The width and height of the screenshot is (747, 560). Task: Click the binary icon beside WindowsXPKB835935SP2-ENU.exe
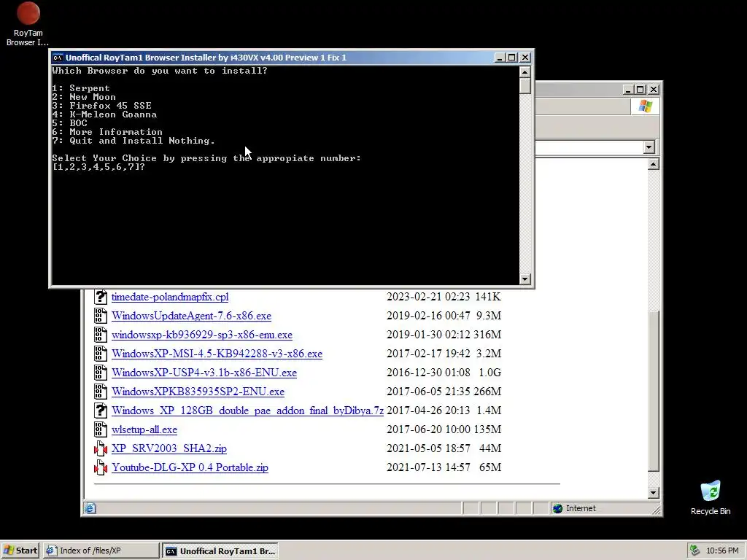tap(101, 392)
